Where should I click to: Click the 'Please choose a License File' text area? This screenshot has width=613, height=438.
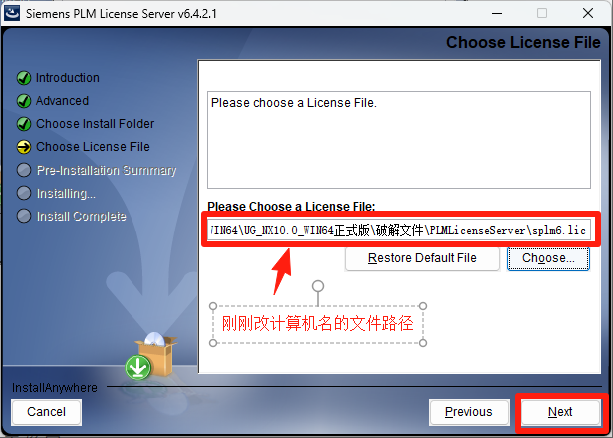(399, 140)
